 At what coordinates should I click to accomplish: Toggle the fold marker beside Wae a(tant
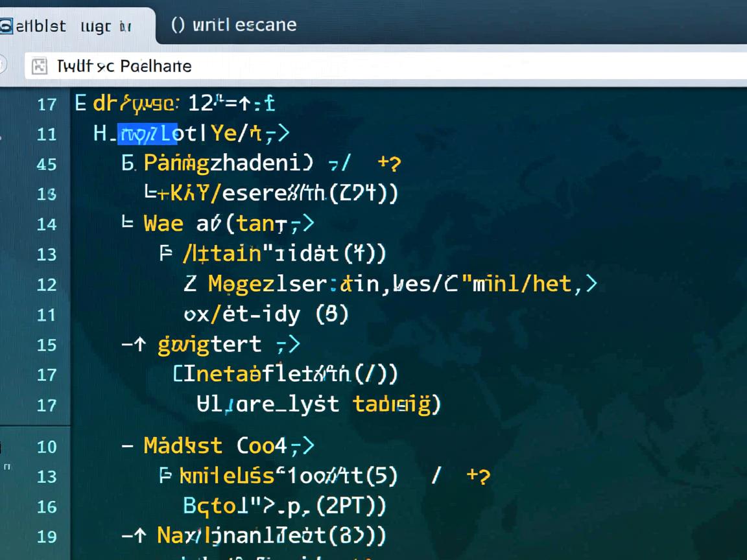[x=128, y=224]
